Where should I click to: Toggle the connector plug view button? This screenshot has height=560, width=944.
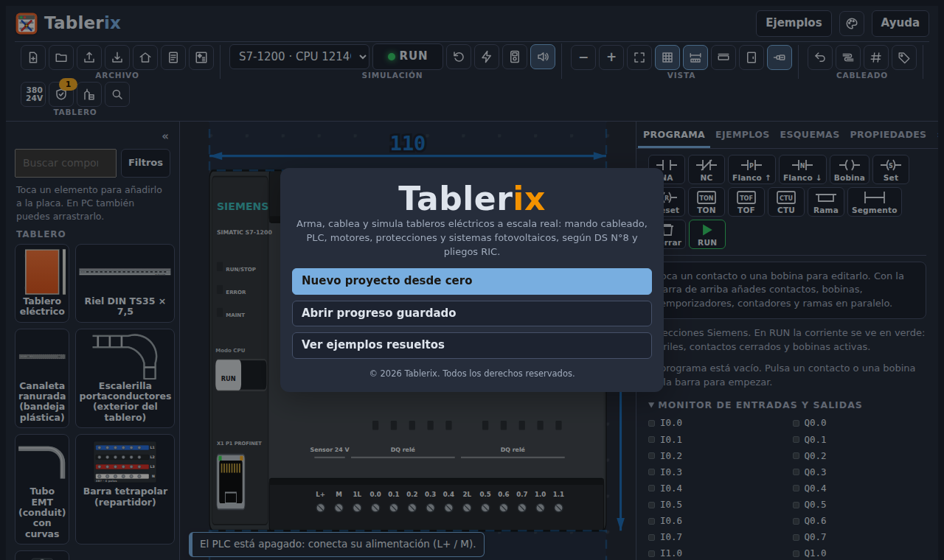[x=780, y=57]
